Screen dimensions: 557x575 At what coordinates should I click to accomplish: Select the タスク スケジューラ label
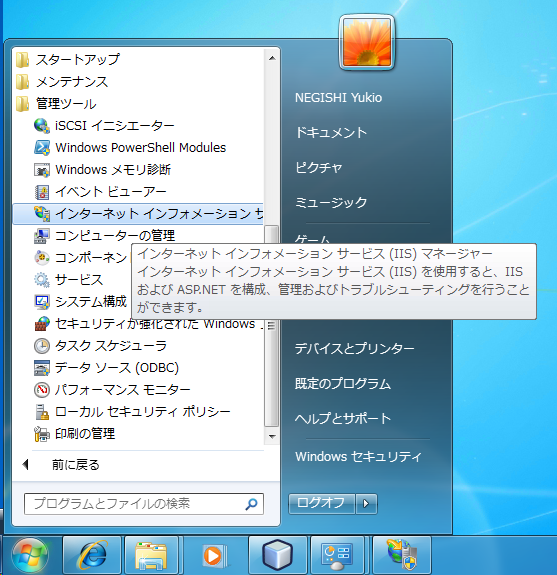tap(111, 346)
